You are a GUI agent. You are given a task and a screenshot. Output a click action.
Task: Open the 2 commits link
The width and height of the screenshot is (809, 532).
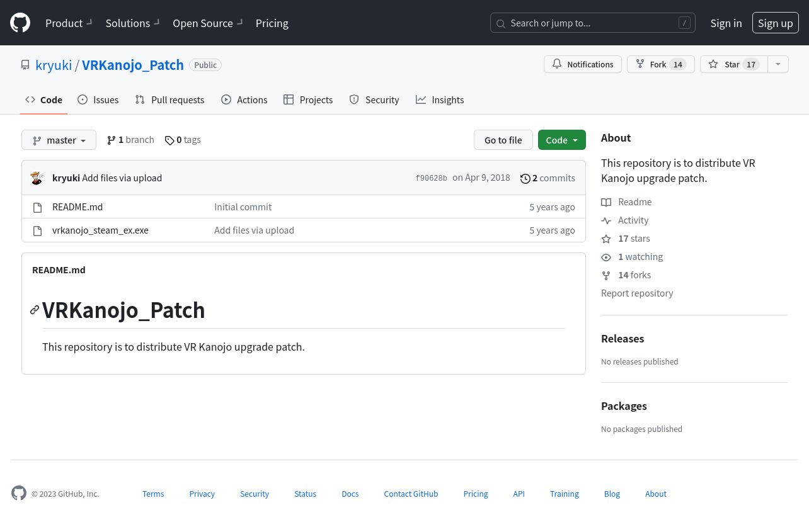point(548,178)
